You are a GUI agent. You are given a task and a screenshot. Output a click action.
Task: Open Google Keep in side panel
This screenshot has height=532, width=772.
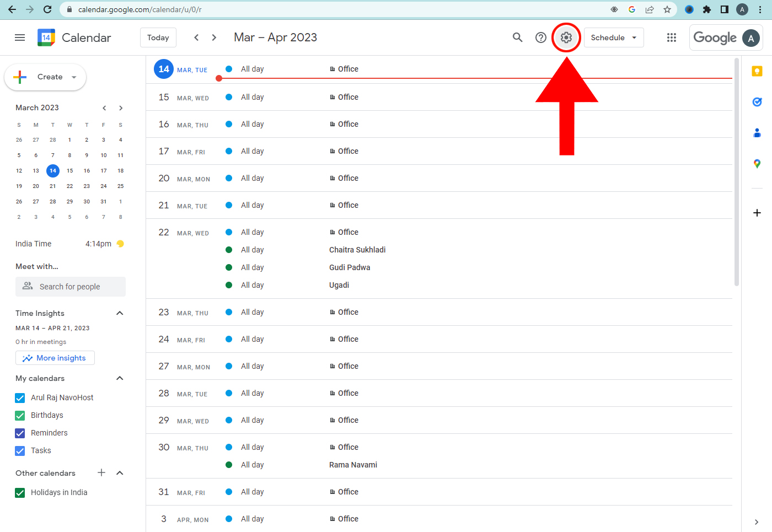[x=757, y=71]
